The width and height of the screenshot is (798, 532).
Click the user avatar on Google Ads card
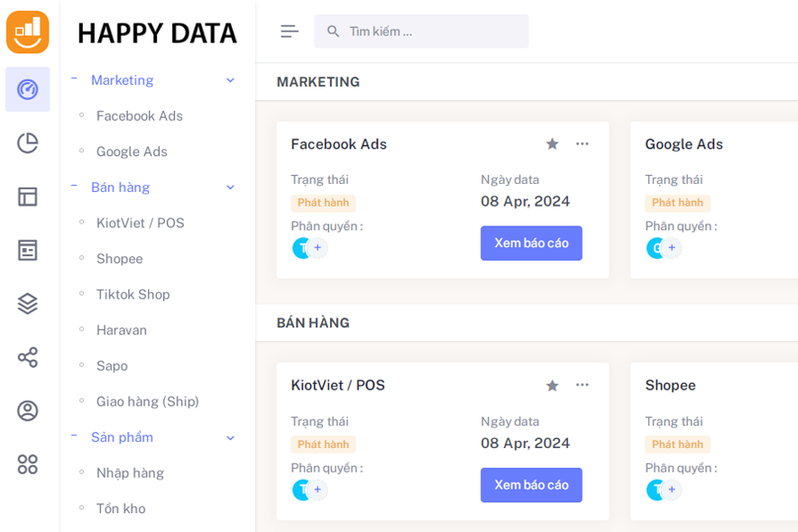(655, 248)
